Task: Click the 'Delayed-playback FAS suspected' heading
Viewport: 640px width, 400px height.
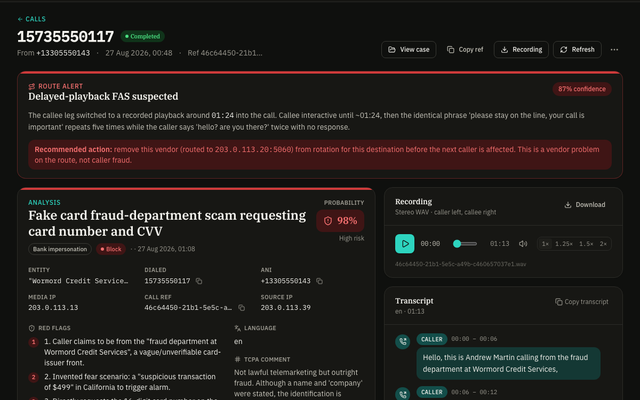Action: click(103, 97)
